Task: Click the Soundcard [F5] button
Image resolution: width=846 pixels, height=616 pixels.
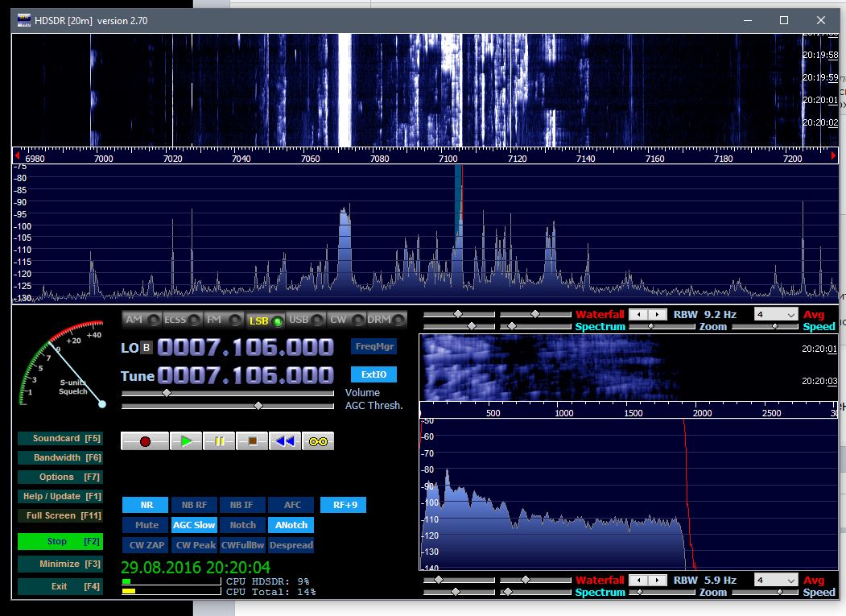Action: pyautogui.click(x=60, y=438)
